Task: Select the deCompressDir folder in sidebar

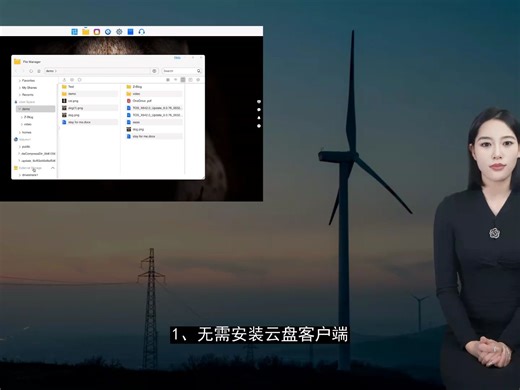Action: pyautogui.click(x=38, y=154)
